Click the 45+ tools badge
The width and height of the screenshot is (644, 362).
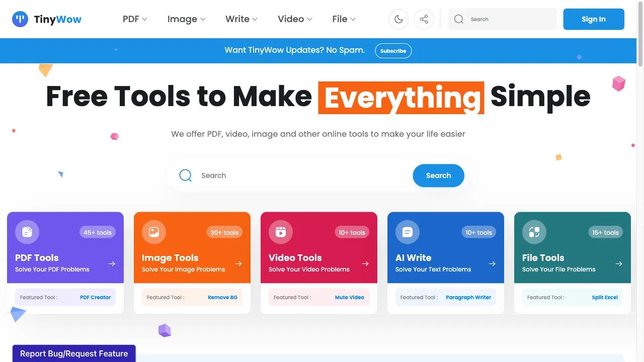(98, 232)
